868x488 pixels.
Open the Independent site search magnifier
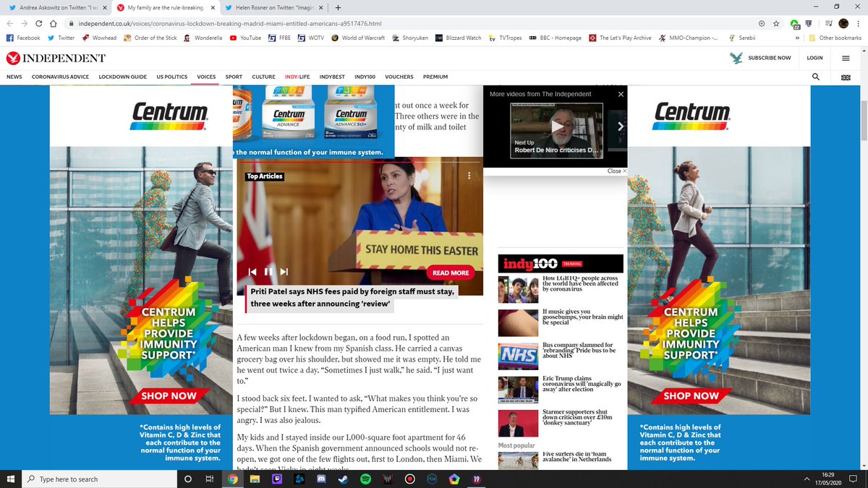tap(816, 77)
